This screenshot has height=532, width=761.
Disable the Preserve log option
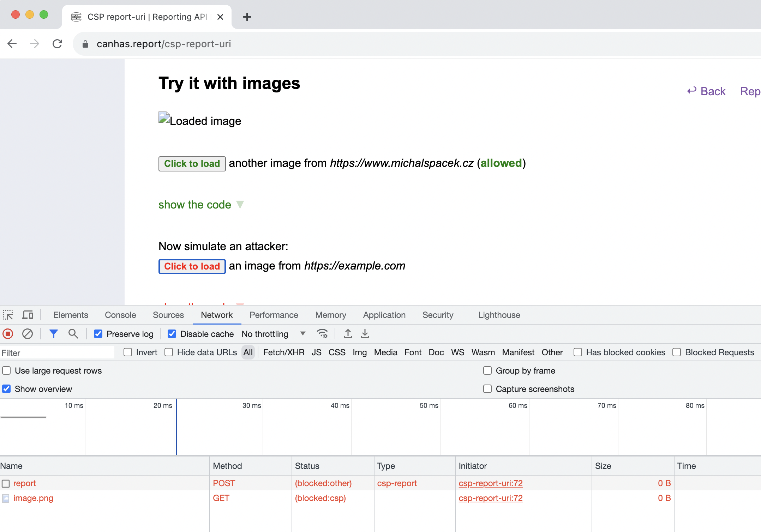coord(98,333)
